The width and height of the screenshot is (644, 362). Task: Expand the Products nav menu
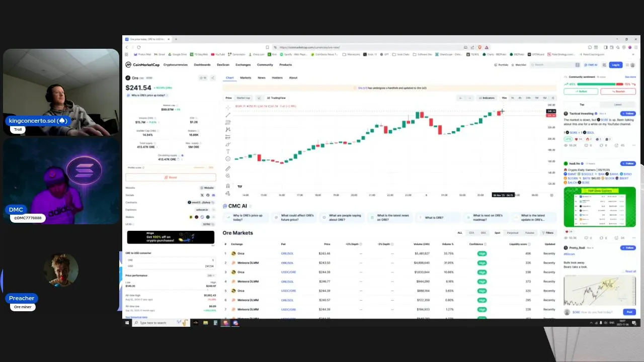pyautogui.click(x=285, y=65)
